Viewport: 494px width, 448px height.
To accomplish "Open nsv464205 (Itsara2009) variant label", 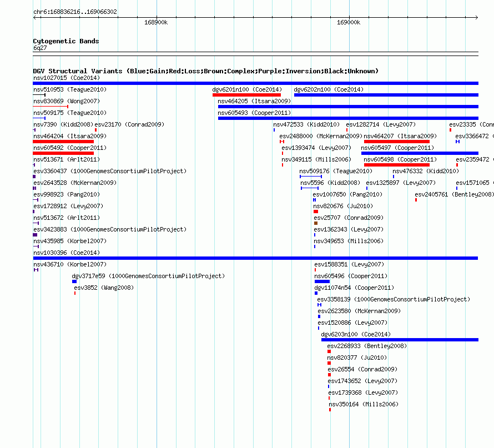I will point(254,101).
